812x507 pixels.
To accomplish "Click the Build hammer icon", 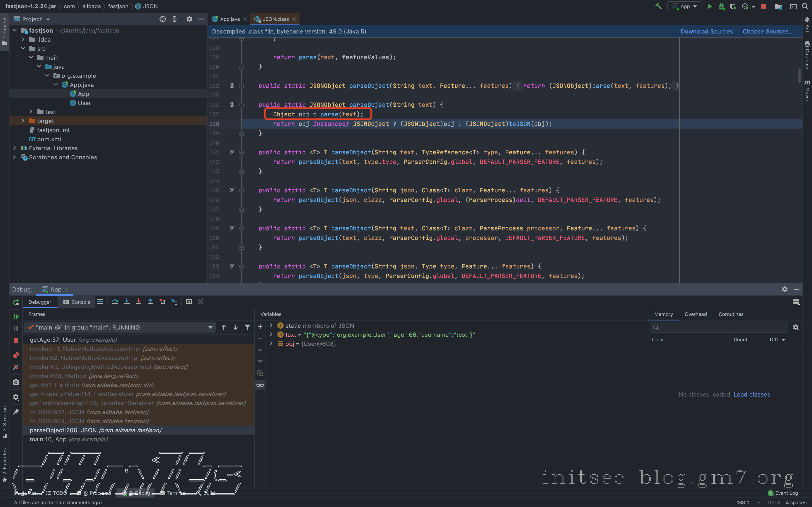I will (x=658, y=6).
